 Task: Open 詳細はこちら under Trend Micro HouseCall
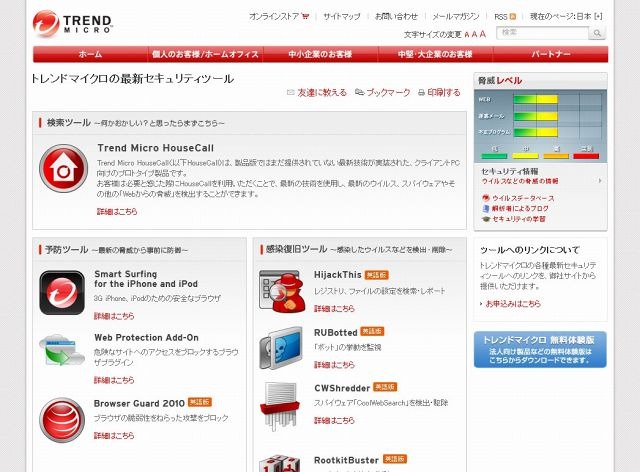point(117,212)
